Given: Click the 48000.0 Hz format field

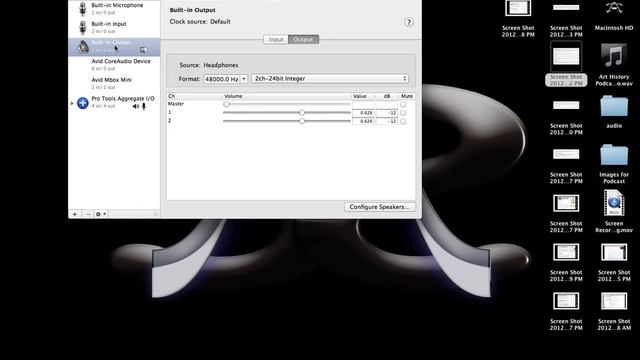Looking at the screenshot, I should 222,79.
